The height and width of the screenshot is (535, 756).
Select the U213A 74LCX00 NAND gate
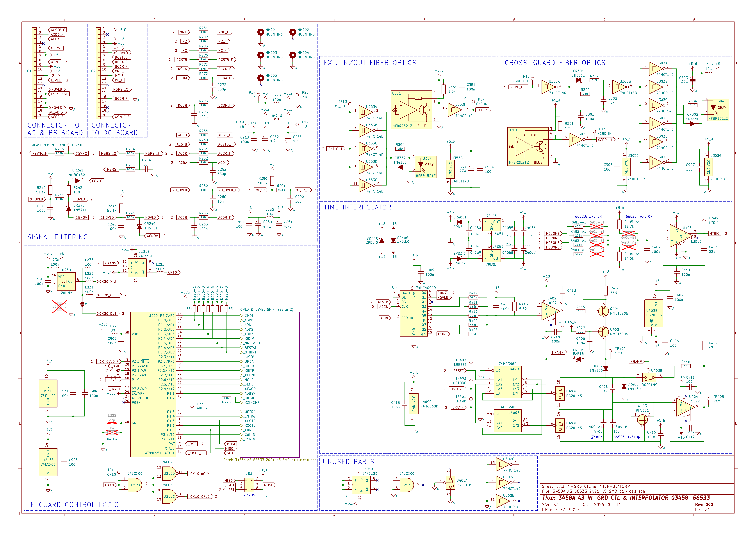click(135, 485)
